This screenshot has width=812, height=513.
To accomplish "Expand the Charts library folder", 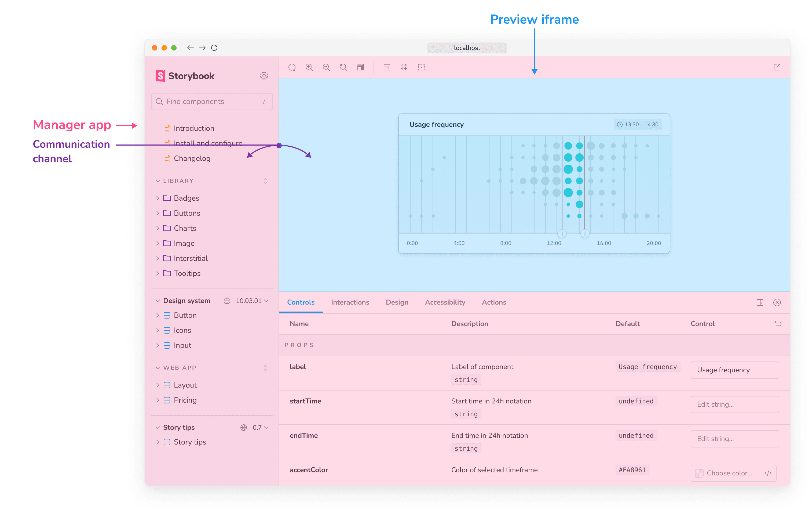I will (158, 227).
